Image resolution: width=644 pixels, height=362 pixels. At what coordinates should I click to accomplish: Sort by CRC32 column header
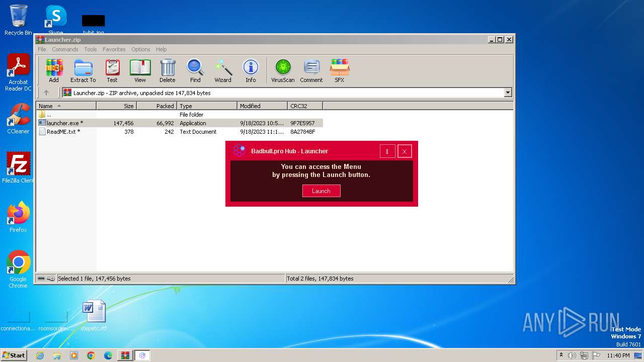click(305, 106)
